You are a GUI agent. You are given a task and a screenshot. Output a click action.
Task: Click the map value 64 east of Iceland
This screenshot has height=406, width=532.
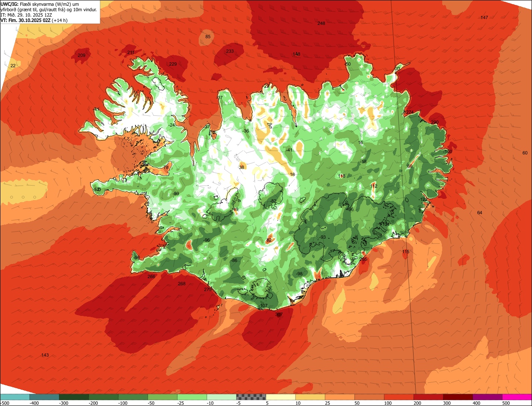pyautogui.click(x=480, y=213)
